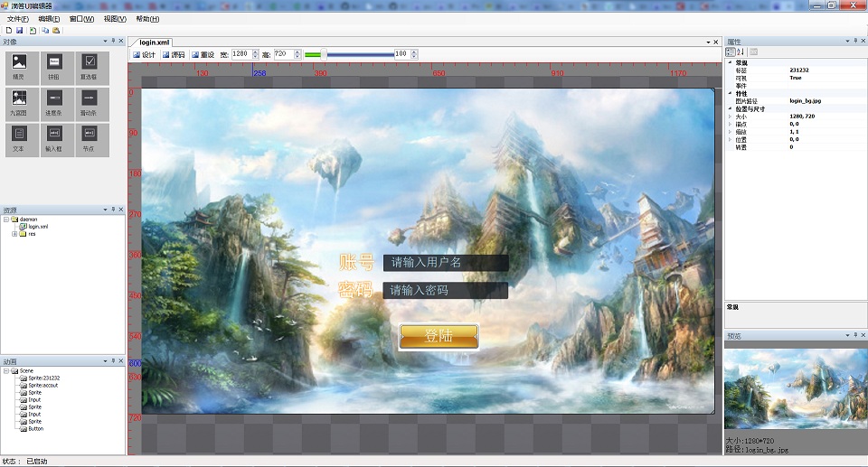Click the copy pages toolbar icon
Viewport: 868px width, 467px height.
pos(45,31)
